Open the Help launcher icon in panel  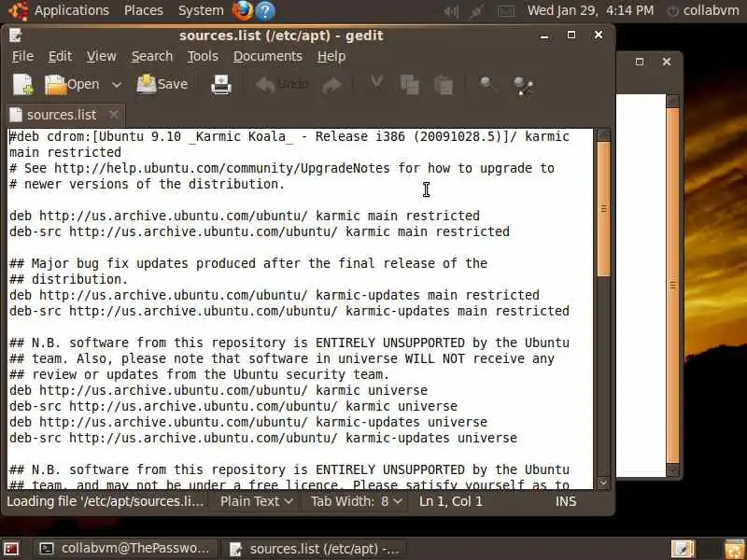point(265,11)
